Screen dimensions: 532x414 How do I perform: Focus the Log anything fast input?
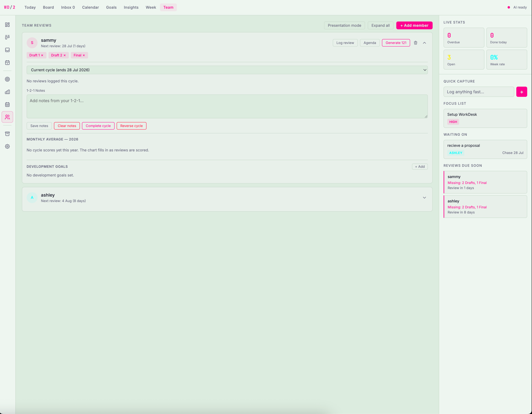click(479, 92)
